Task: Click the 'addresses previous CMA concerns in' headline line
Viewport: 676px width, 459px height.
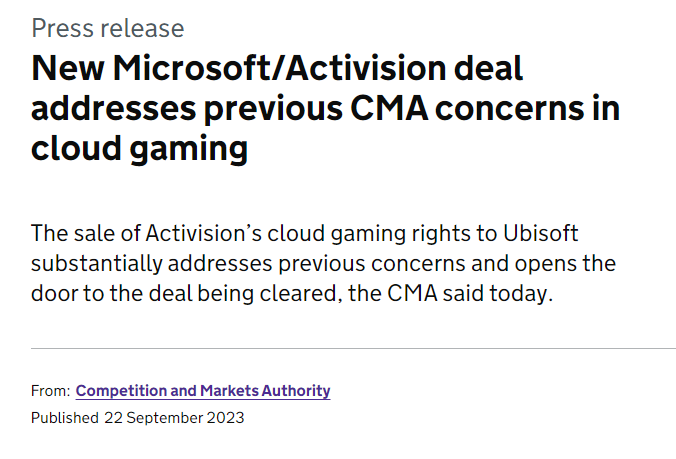Action: tap(325, 109)
